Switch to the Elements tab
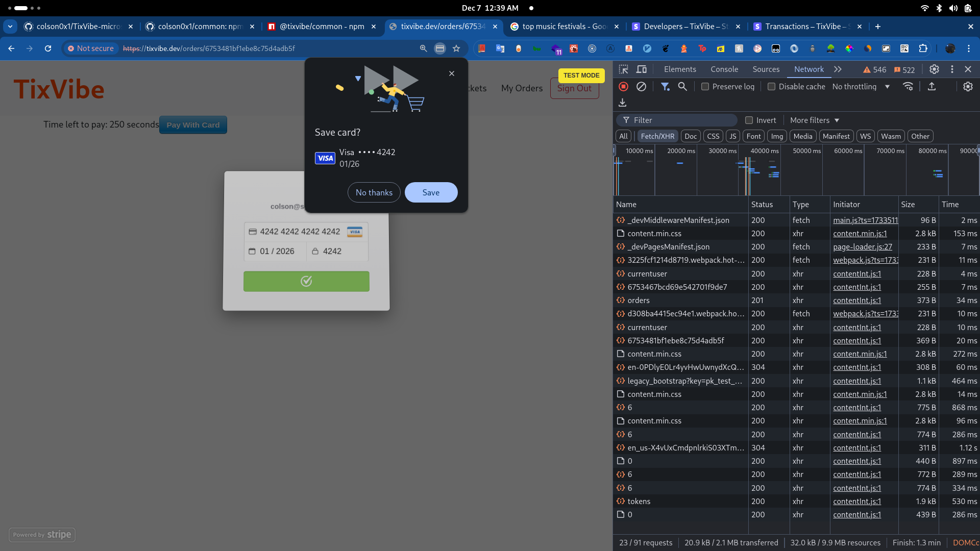Image resolution: width=980 pixels, height=551 pixels. tap(680, 69)
